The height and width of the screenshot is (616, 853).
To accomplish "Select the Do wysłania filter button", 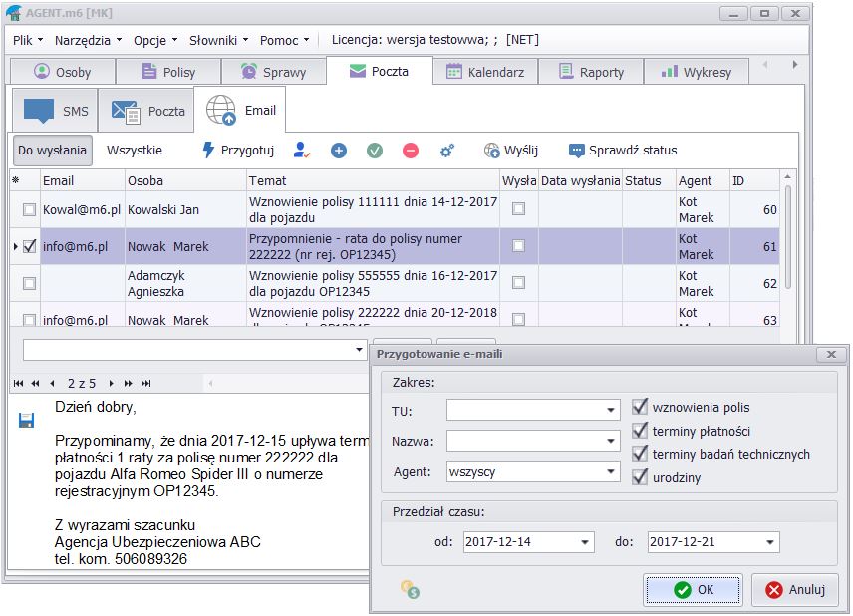I will coord(52,151).
